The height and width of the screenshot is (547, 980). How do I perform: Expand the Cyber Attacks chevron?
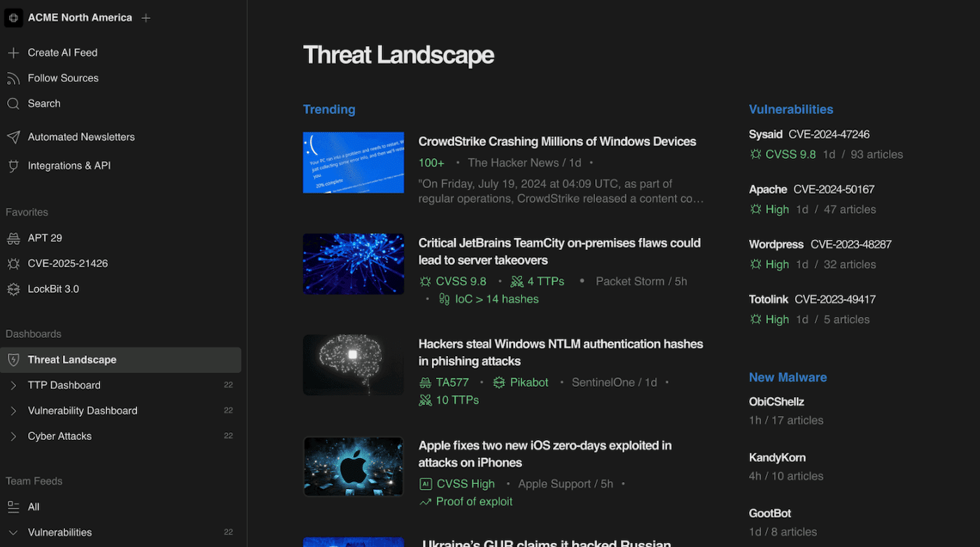(x=13, y=436)
